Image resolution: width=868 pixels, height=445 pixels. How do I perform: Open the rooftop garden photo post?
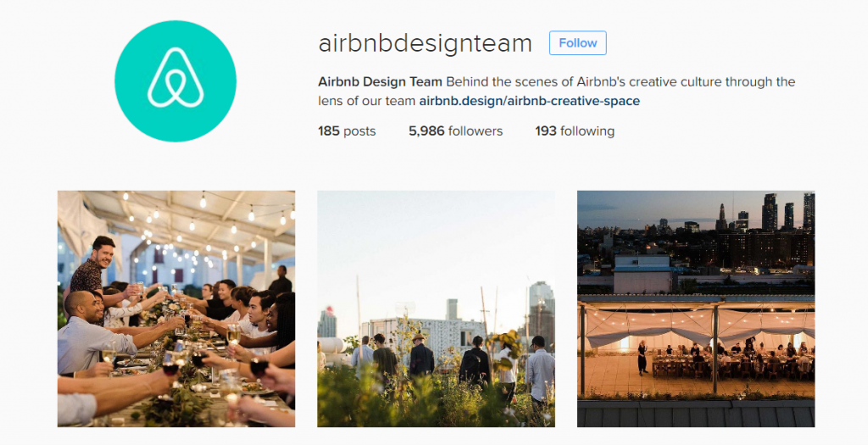pyautogui.click(x=436, y=309)
